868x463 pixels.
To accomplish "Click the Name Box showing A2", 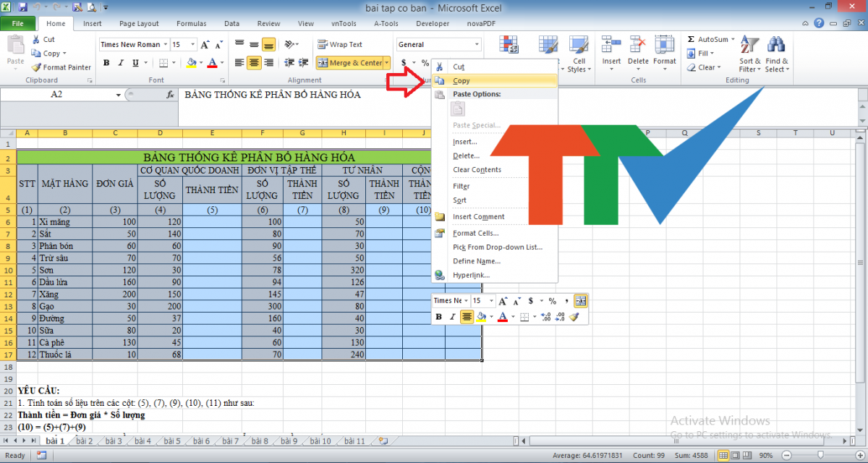I will click(x=58, y=95).
